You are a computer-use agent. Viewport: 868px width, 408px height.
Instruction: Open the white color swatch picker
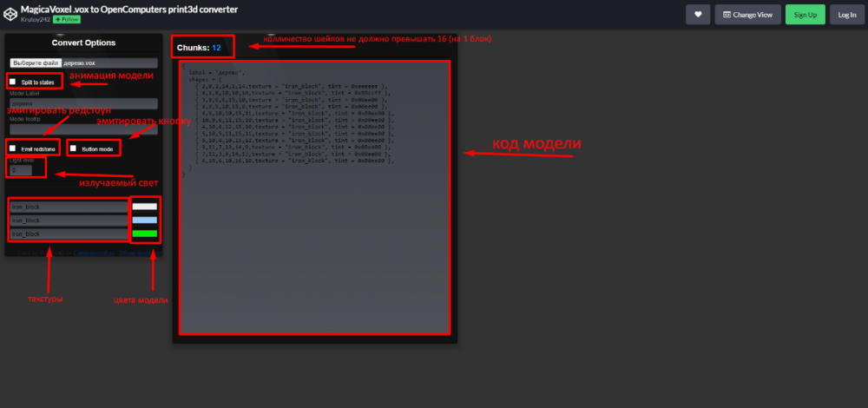point(144,207)
